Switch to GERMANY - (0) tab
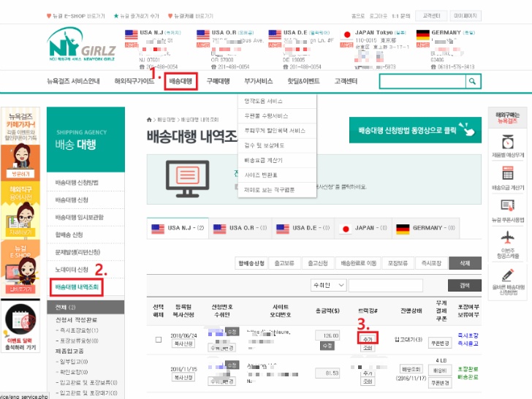The image size is (532, 399). (426, 228)
